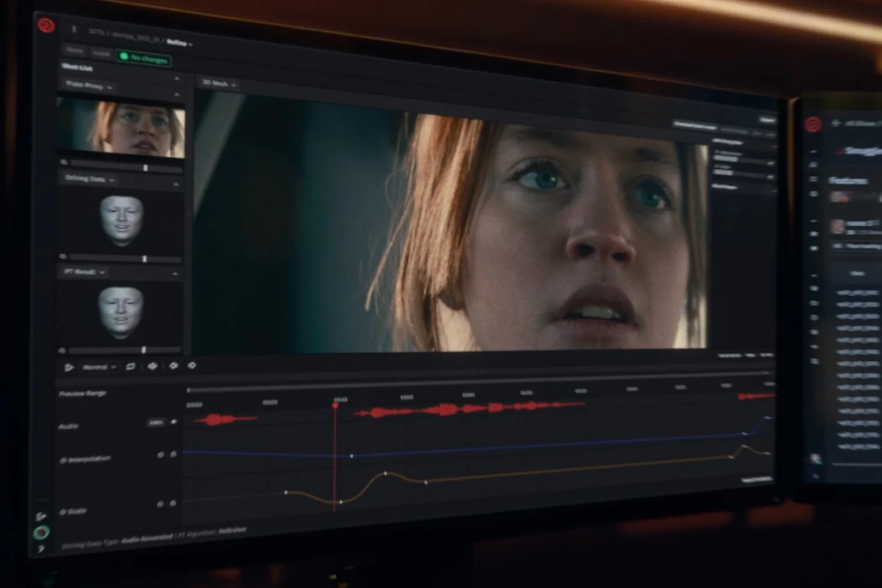Select the next keyframe diamond icon
Viewport: 882px width, 588px height.
coord(193,366)
